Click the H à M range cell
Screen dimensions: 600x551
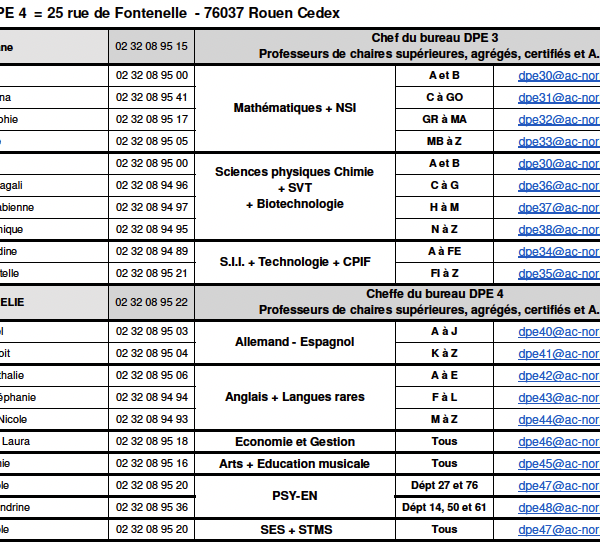[444, 207]
